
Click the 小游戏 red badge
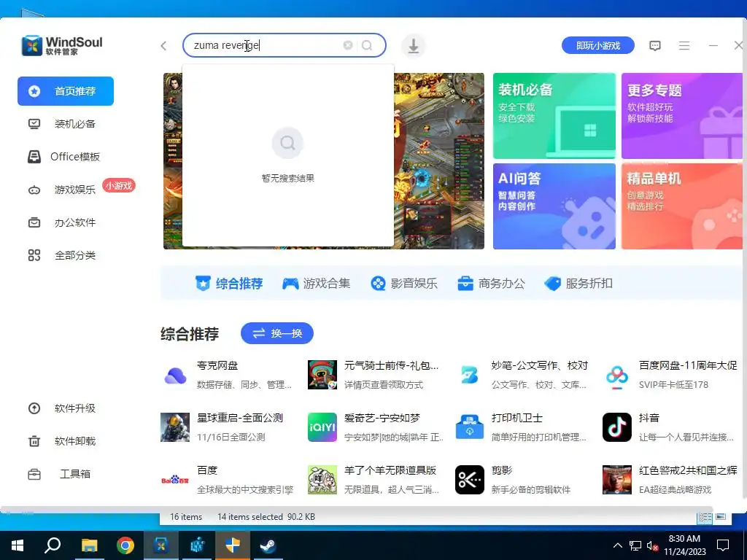(x=119, y=186)
